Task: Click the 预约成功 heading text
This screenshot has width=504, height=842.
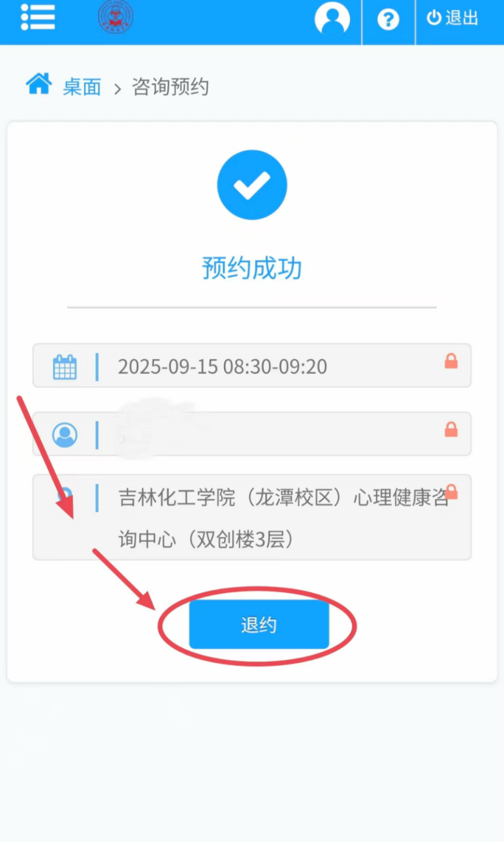Action: 252,268
